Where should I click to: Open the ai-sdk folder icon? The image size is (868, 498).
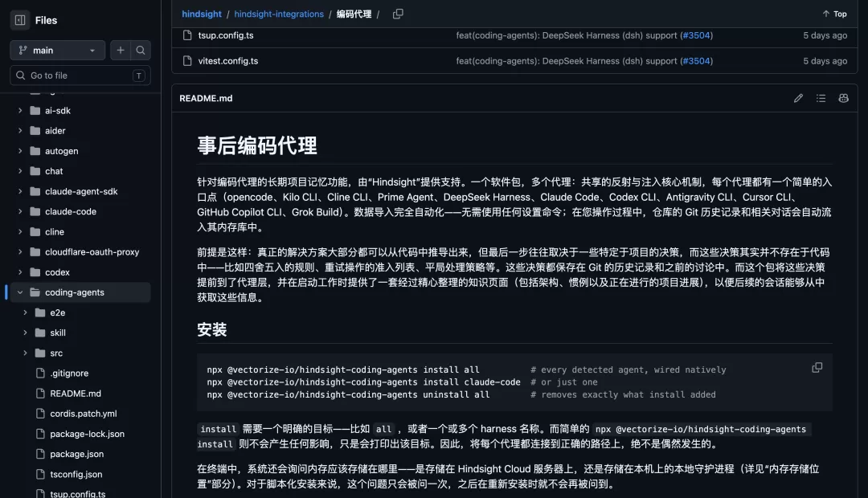coord(35,111)
